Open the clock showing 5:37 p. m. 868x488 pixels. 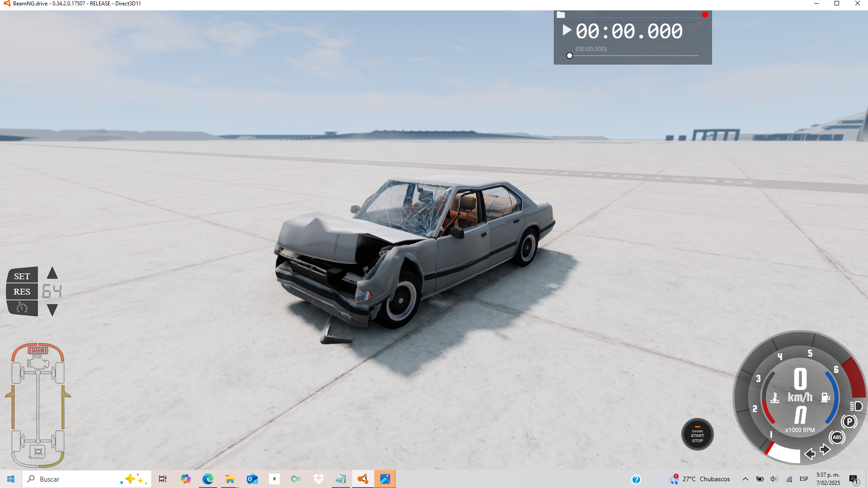coord(828,479)
